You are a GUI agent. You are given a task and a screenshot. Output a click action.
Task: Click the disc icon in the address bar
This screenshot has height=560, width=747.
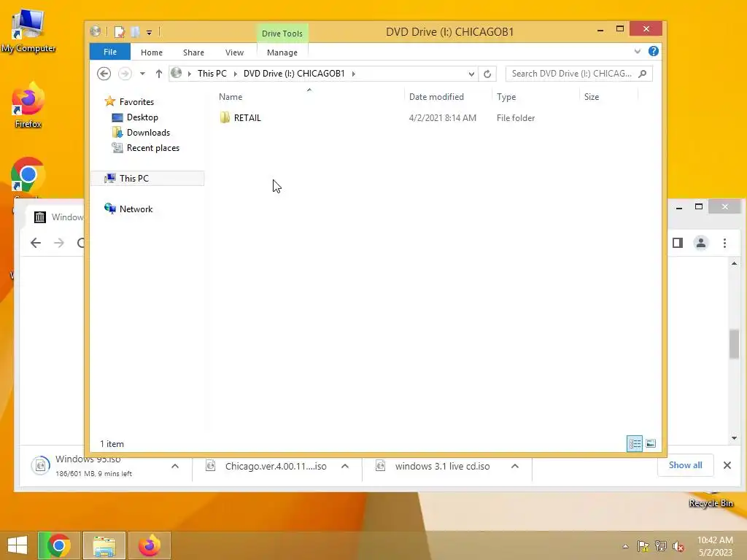177,73
